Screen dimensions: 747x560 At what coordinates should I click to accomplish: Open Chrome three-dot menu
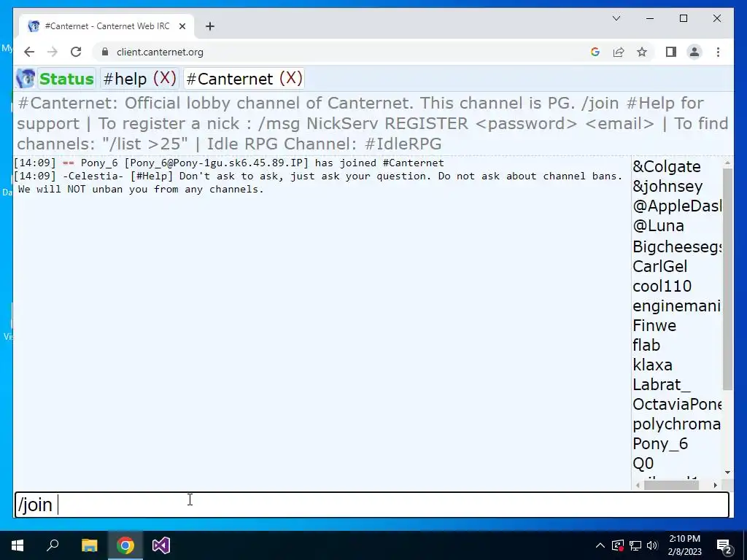point(718,52)
